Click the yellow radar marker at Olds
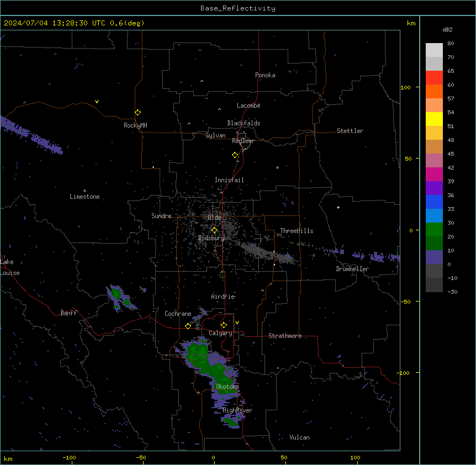476x465 pixels. (214, 230)
